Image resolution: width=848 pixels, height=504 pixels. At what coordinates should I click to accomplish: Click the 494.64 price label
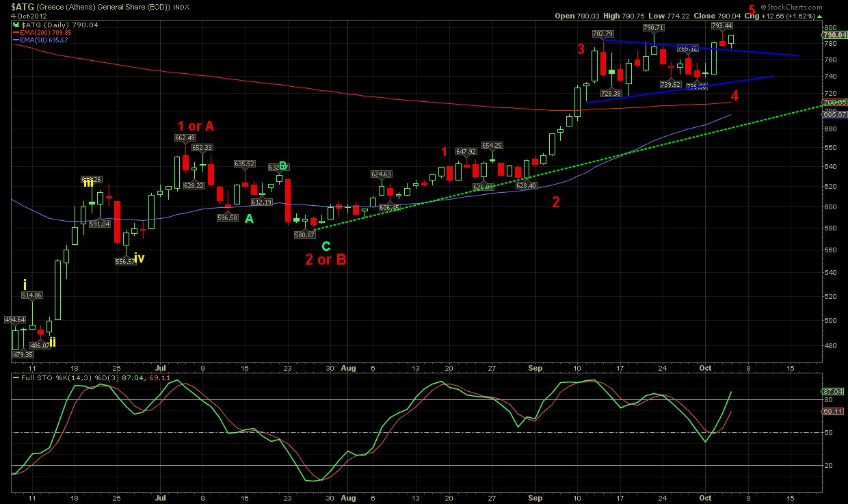[15, 319]
